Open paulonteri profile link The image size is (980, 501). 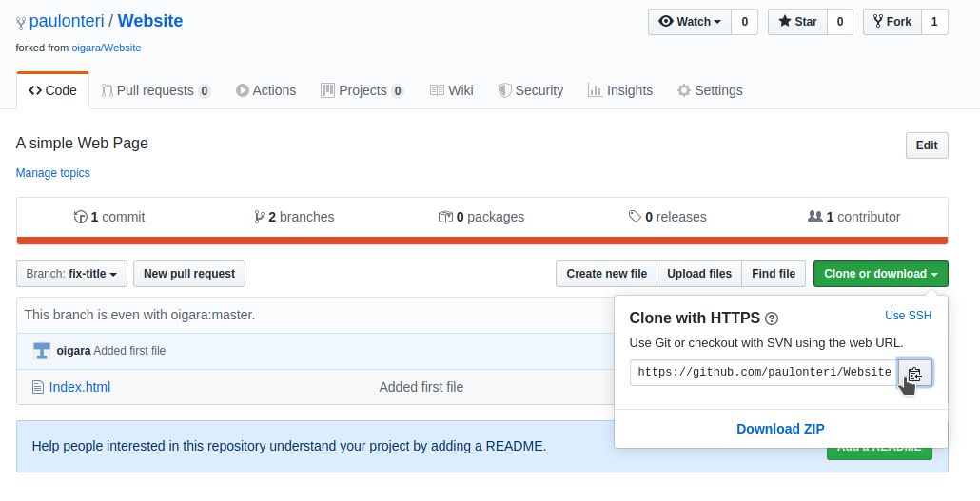pyautogui.click(x=67, y=21)
